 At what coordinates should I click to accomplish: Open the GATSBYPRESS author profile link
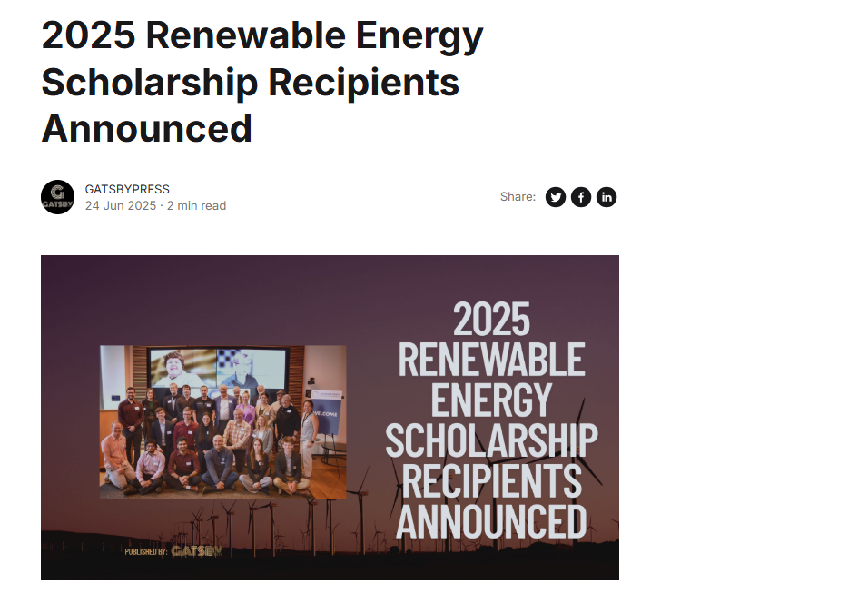[127, 189]
